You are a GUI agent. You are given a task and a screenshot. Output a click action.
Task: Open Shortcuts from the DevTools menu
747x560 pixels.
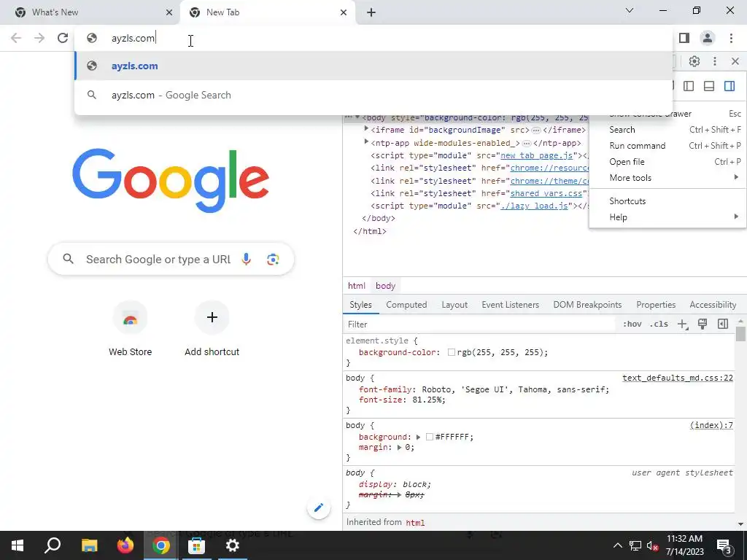[x=667, y=201]
